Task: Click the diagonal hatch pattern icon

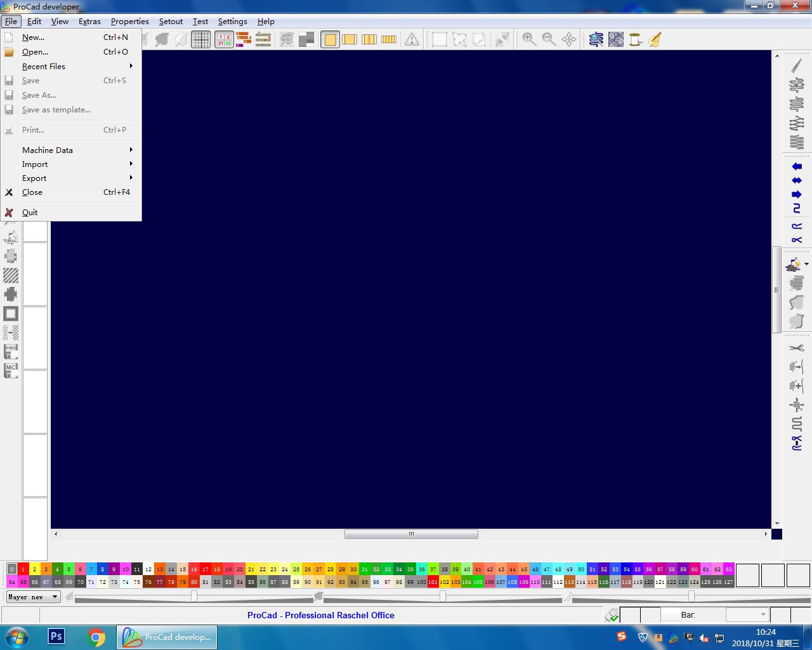Action: [11, 275]
